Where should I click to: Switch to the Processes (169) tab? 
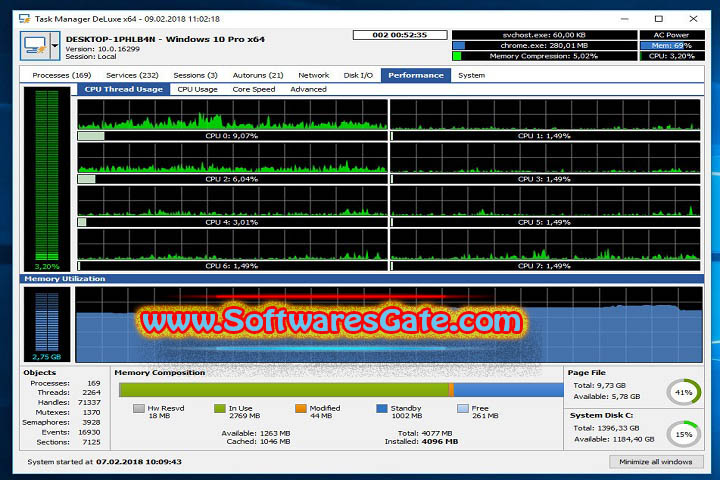pyautogui.click(x=62, y=75)
